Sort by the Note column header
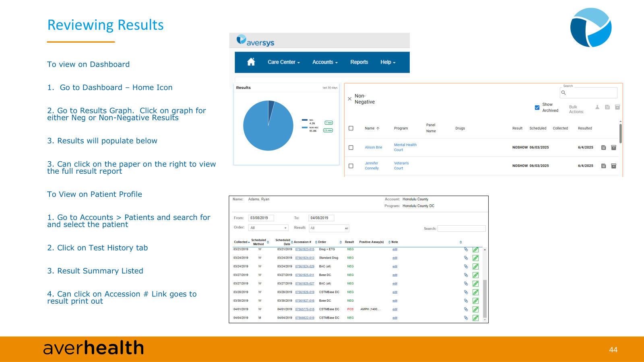The width and height of the screenshot is (644, 362). point(394,242)
